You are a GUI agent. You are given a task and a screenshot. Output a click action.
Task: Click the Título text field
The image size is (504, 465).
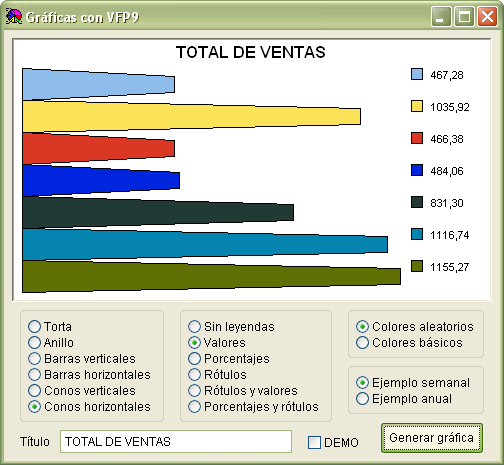coord(176,441)
